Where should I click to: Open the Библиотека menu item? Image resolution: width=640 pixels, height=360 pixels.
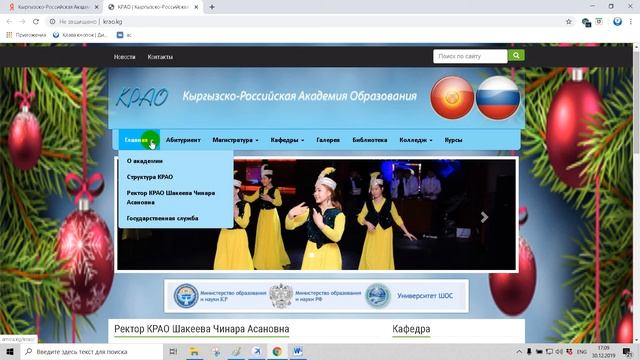[369, 140]
